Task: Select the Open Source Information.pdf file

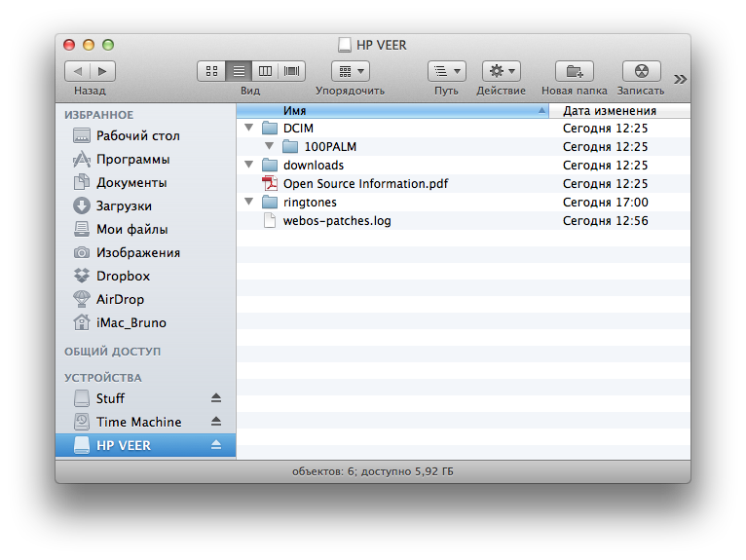Action: [365, 184]
